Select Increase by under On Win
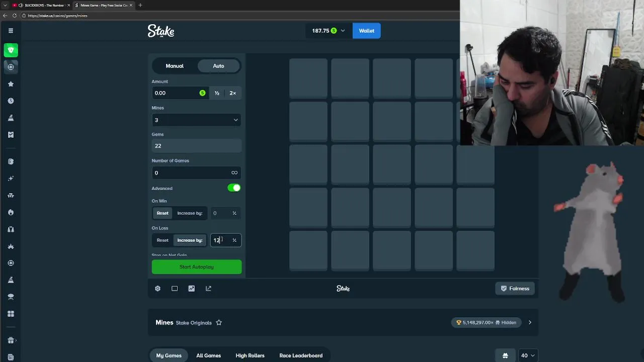 point(190,213)
